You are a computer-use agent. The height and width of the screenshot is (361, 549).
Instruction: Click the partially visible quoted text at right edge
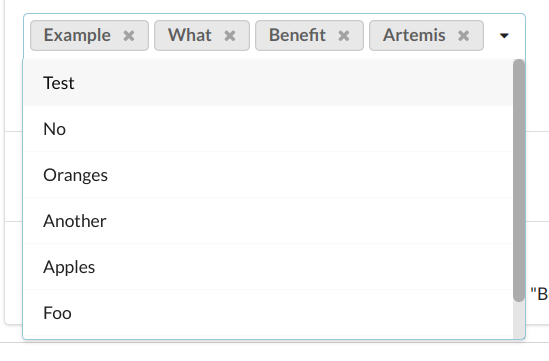click(540, 294)
